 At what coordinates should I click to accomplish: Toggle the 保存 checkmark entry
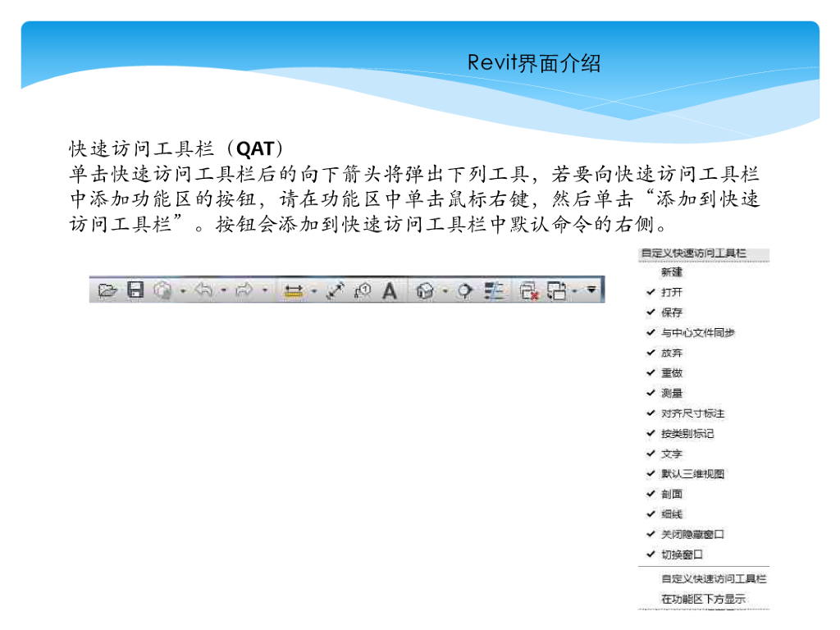point(664,313)
